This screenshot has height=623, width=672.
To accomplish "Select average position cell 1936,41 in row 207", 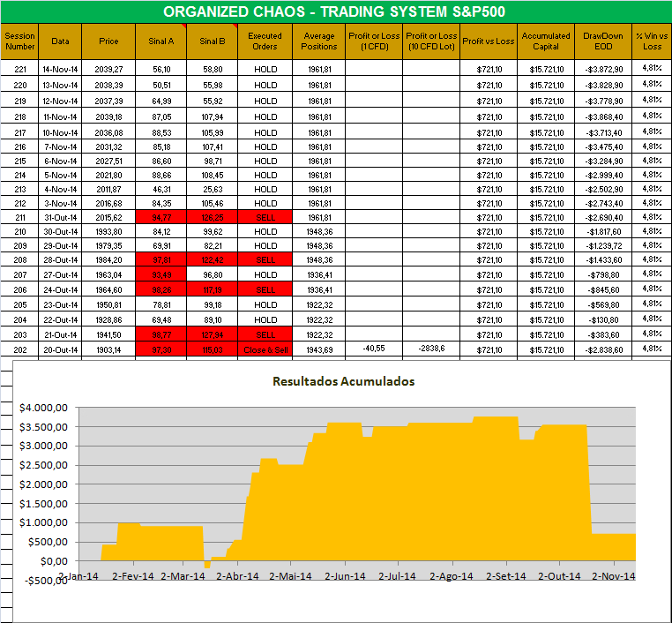I will [319, 274].
